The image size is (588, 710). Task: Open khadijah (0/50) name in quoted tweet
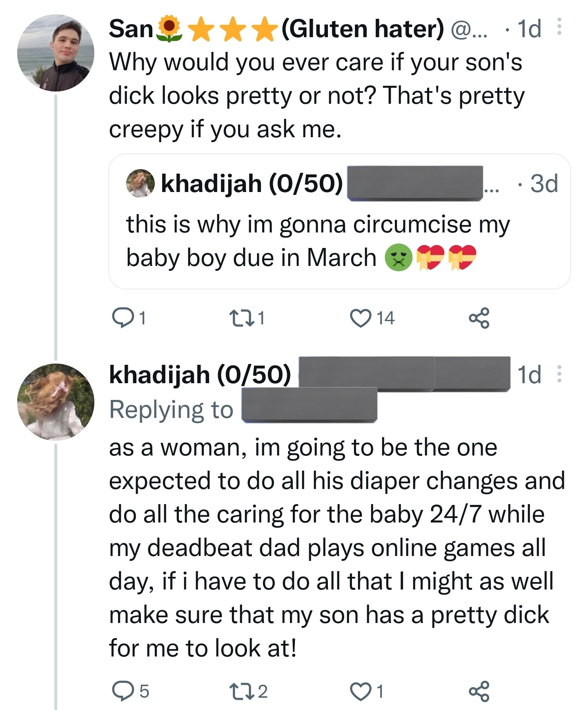252,183
